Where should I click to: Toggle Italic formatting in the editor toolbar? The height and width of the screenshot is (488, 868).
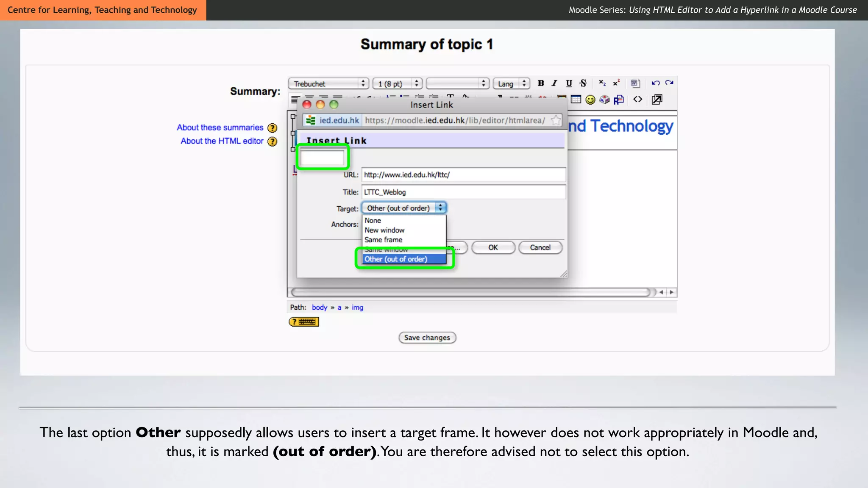[554, 83]
